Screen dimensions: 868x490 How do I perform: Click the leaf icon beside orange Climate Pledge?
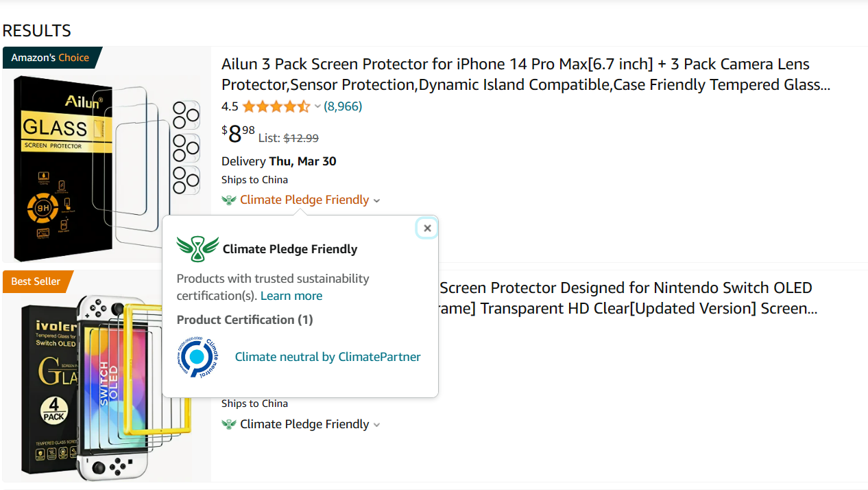229,200
